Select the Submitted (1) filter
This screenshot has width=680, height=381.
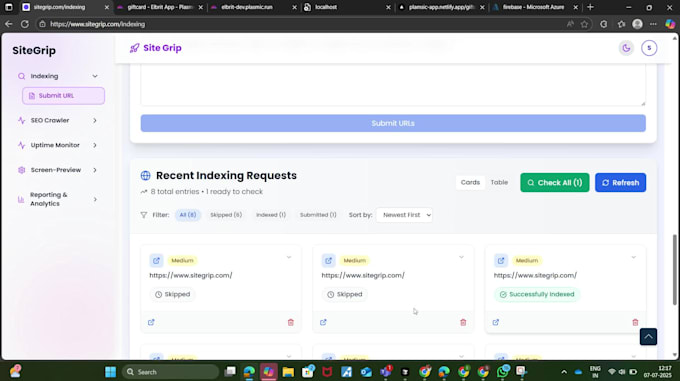click(318, 215)
